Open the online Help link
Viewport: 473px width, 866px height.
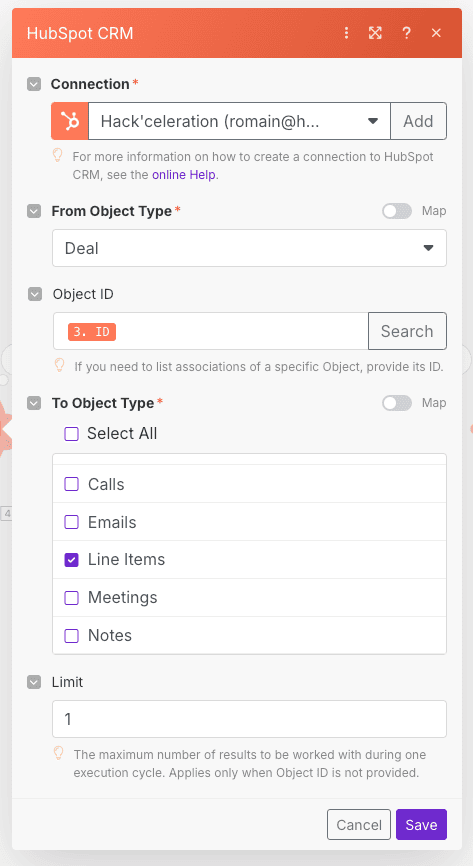[x=184, y=175]
